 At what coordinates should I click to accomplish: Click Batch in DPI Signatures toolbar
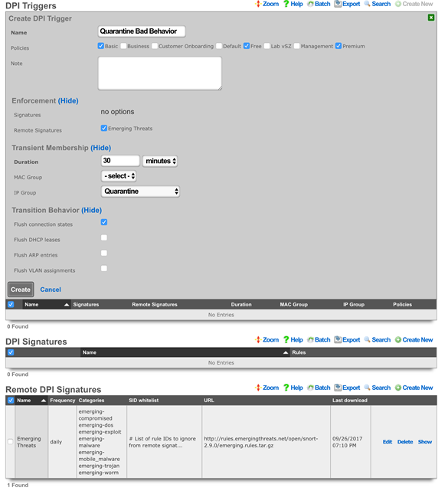pos(319,340)
